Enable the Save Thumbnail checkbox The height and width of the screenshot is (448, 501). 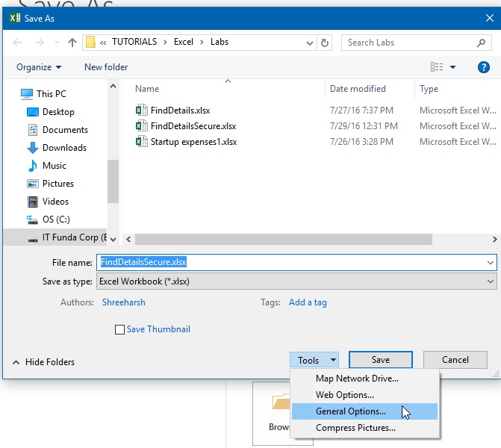119,329
